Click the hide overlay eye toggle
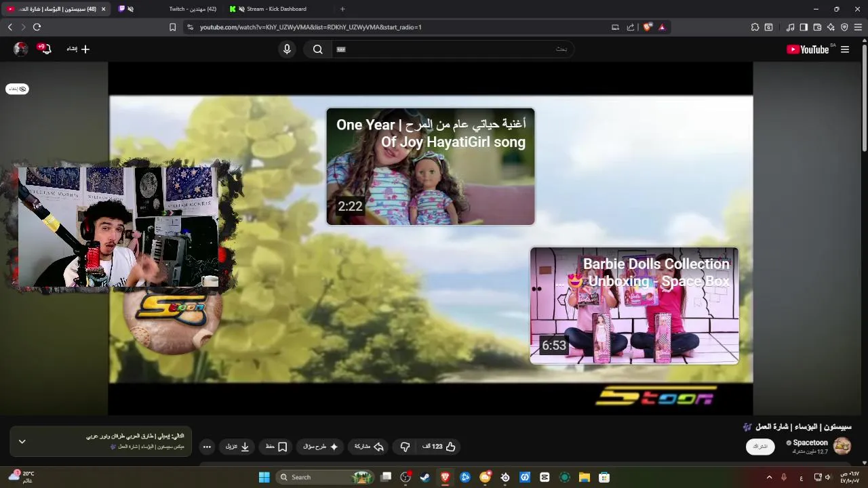868x488 pixels. coord(17,89)
